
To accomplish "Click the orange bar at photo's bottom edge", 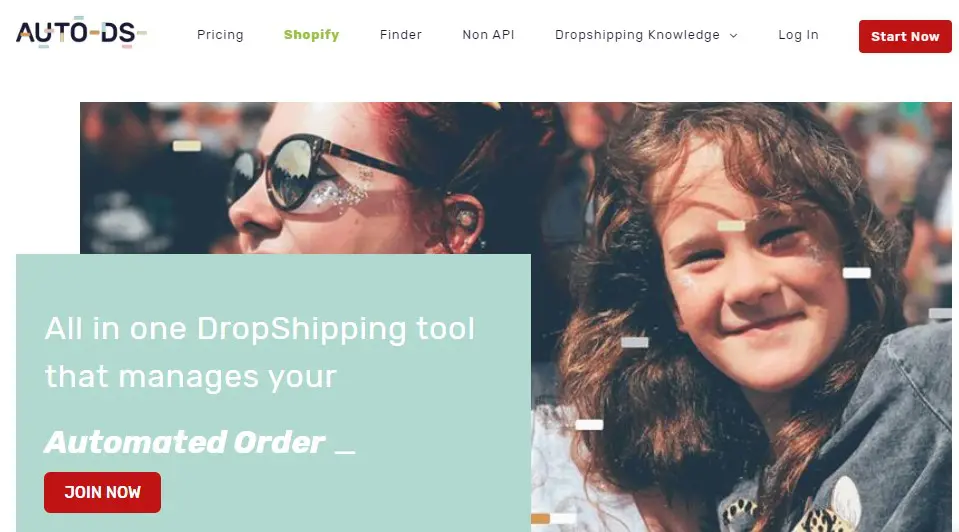I will tap(541, 519).
